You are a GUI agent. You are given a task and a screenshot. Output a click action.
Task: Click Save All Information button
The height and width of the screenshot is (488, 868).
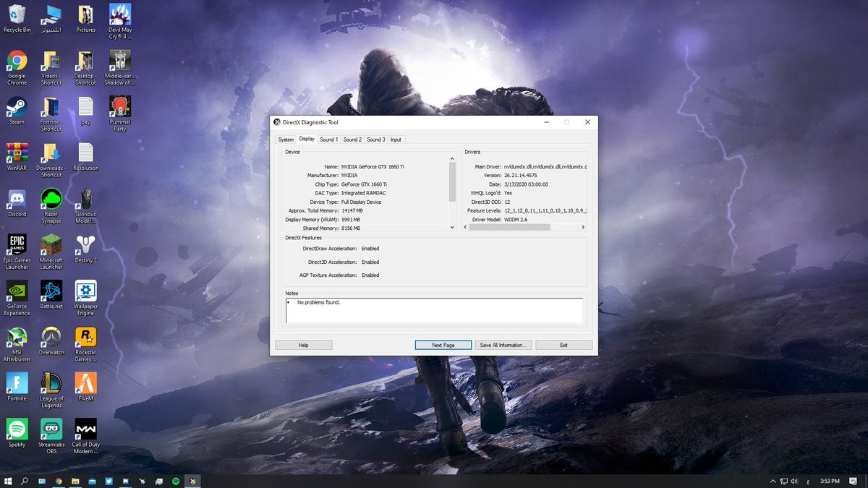(503, 345)
